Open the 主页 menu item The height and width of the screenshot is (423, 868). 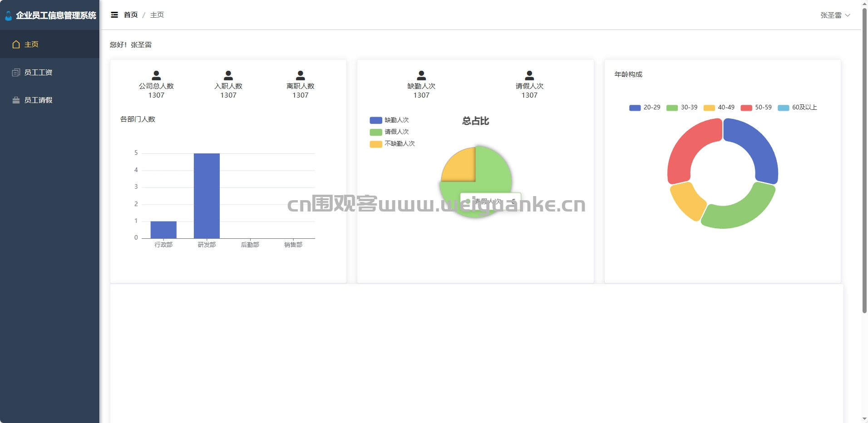(x=50, y=44)
